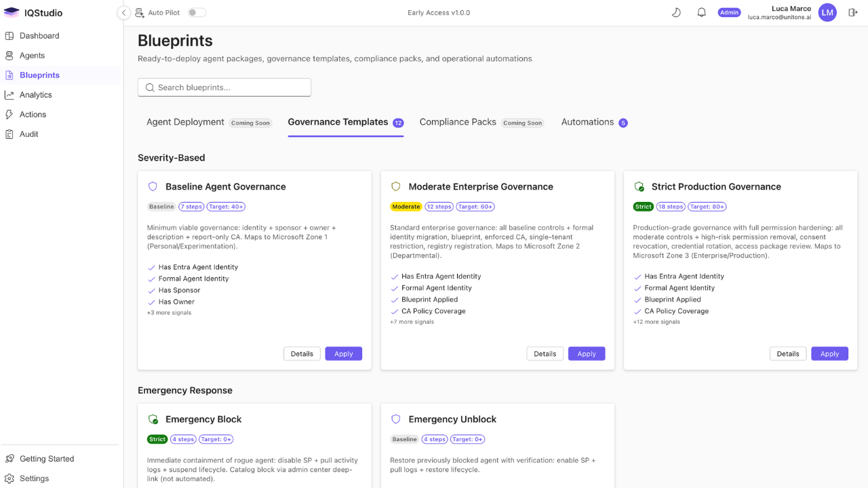Open Details for Moderate Enterprise Governance
Viewport: 868px width, 488px height.
click(545, 354)
